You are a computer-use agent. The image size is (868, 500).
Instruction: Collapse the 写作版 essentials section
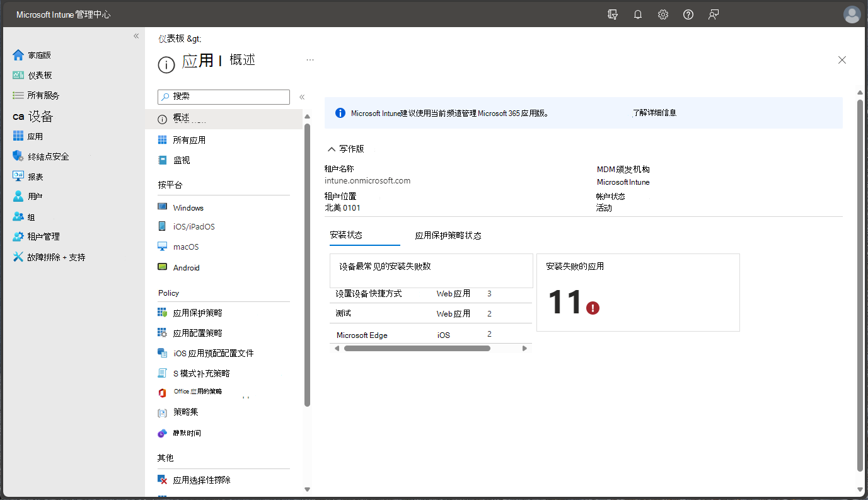click(332, 149)
